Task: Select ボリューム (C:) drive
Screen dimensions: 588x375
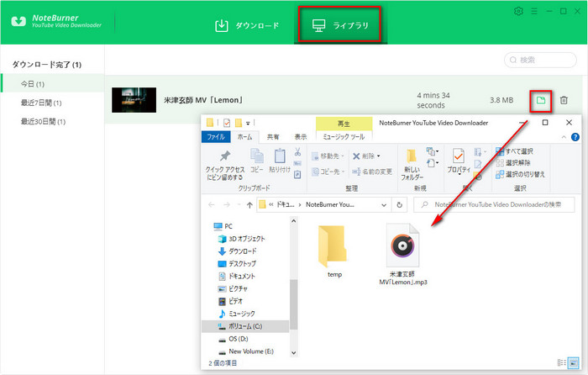Action: click(245, 326)
